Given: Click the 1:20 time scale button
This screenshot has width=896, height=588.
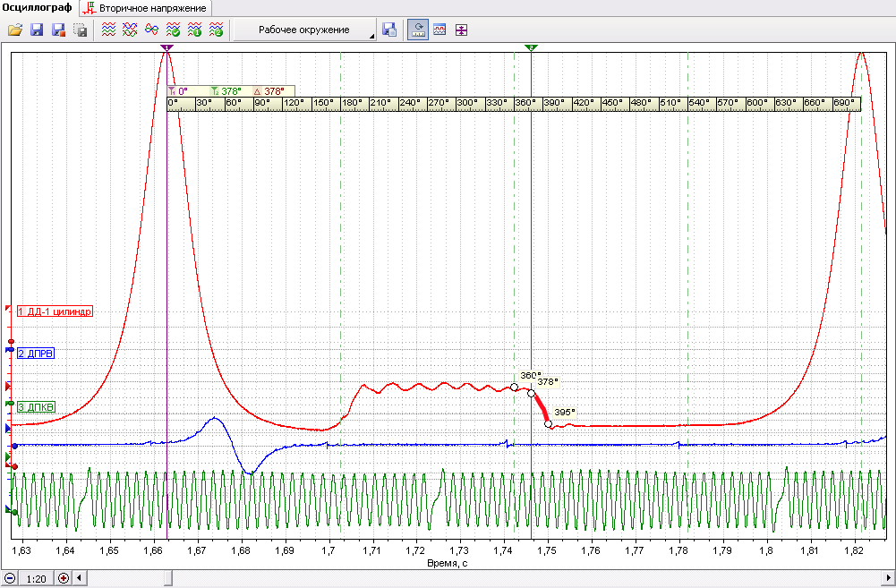Looking at the screenshot, I should [36, 578].
